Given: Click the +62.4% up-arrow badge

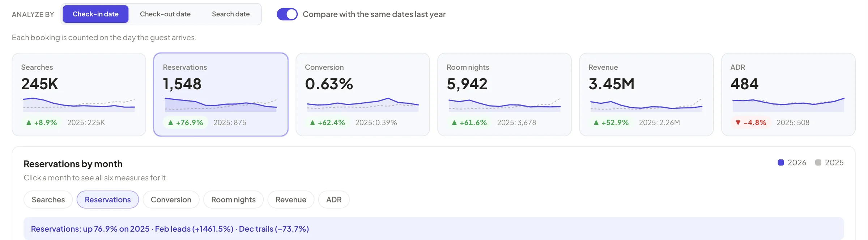Looking at the screenshot, I should click(x=327, y=123).
